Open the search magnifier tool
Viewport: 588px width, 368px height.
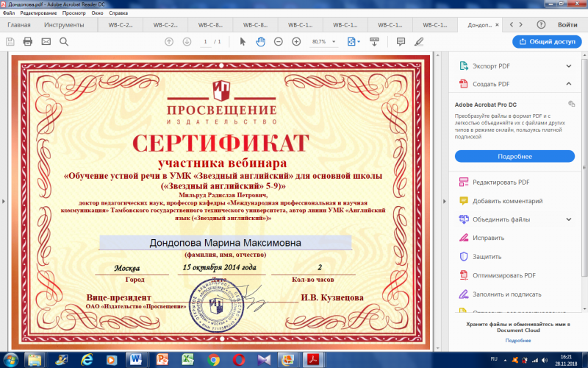(64, 42)
